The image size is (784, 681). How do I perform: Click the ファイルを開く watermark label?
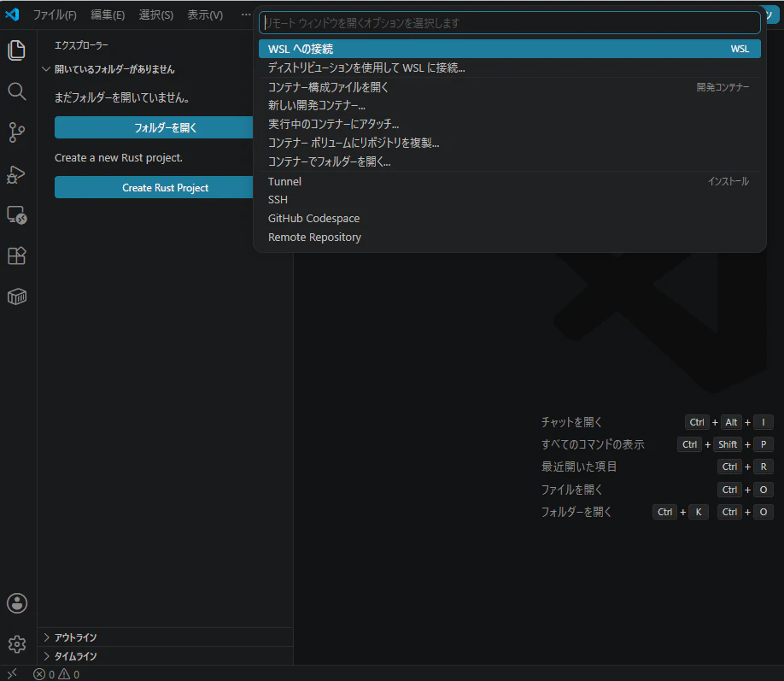[x=571, y=490]
